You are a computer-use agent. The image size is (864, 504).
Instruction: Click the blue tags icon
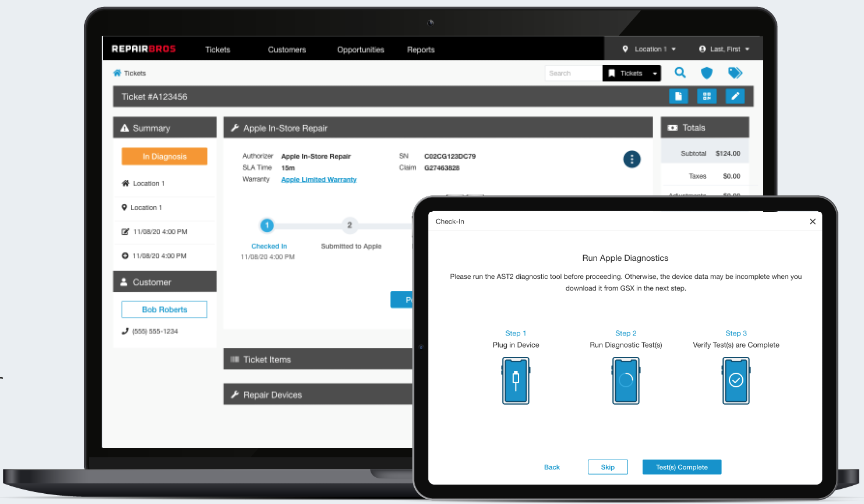[x=735, y=73]
